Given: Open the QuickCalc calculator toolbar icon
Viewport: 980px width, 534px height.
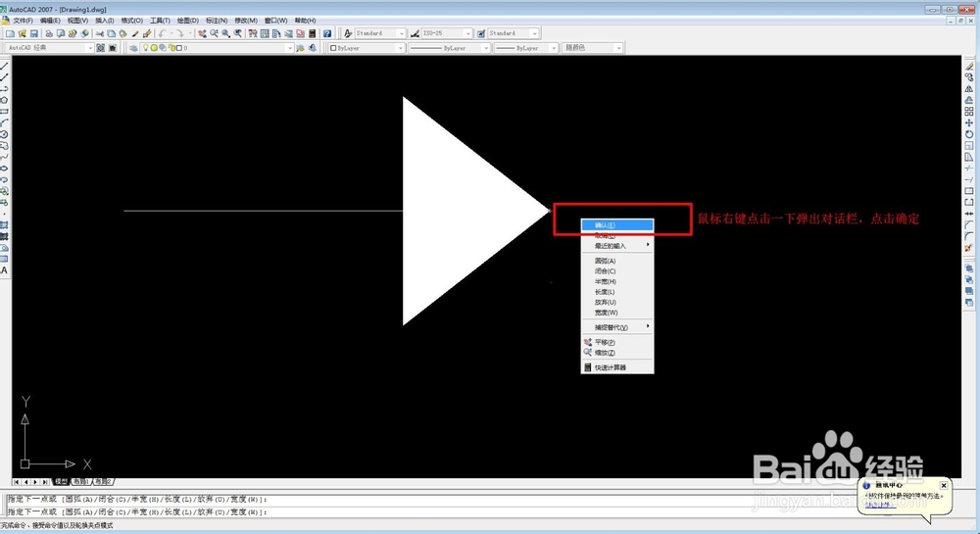Looking at the screenshot, I should tap(312, 33).
